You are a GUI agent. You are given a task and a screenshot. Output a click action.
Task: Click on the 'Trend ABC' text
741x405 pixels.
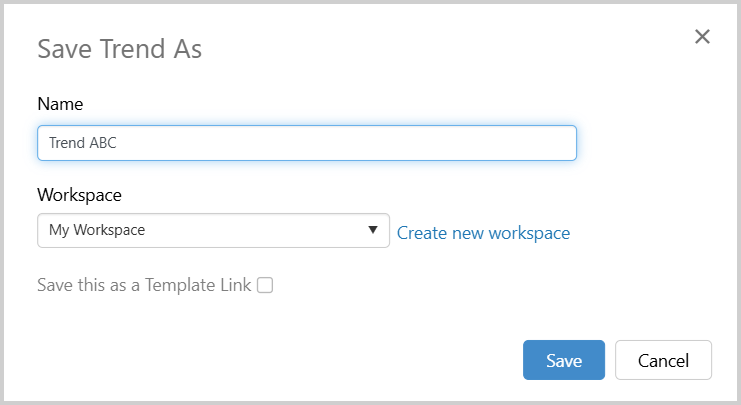coord(83,143)
